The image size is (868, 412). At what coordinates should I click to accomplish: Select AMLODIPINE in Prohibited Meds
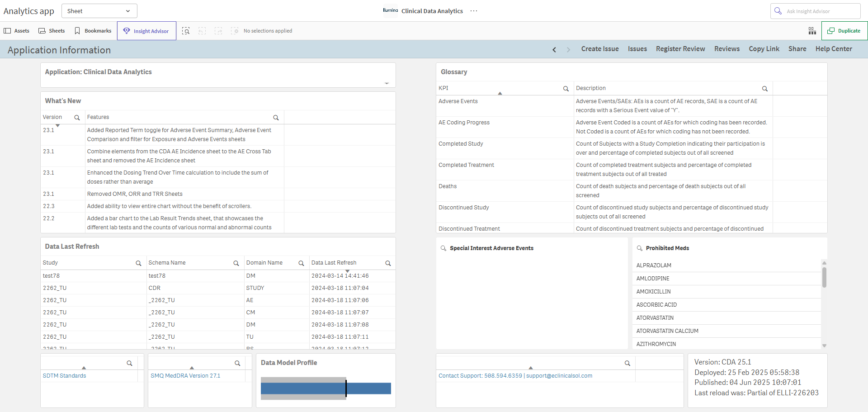point(727,279)
